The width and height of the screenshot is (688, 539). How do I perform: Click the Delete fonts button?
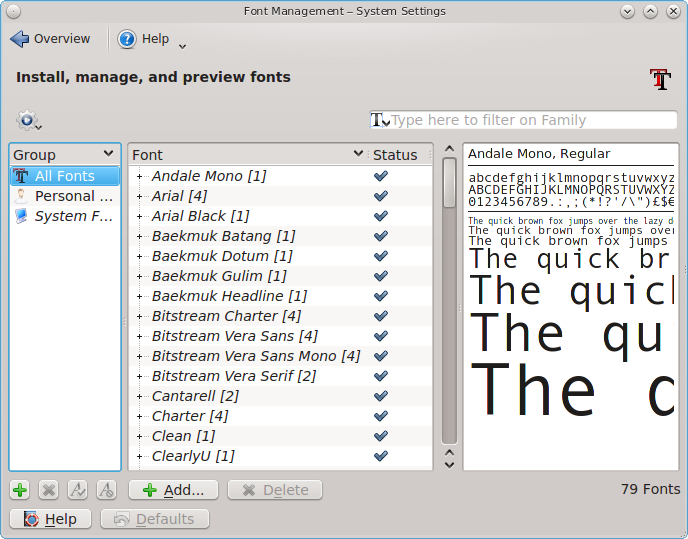coord(275,490)
